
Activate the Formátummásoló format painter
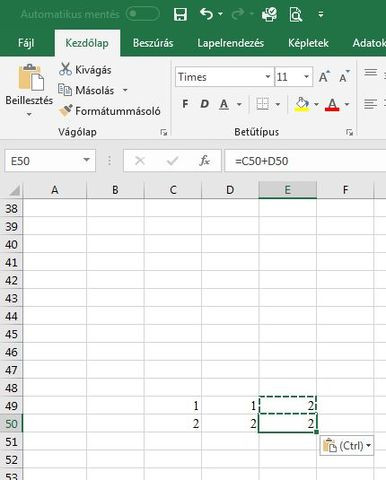(x=110, y=111)
